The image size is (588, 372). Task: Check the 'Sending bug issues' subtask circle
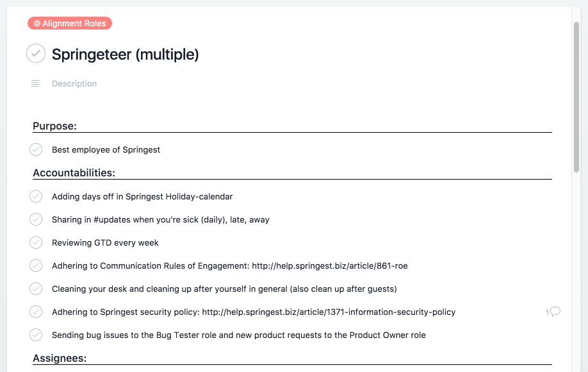click(x=36, y=335)
